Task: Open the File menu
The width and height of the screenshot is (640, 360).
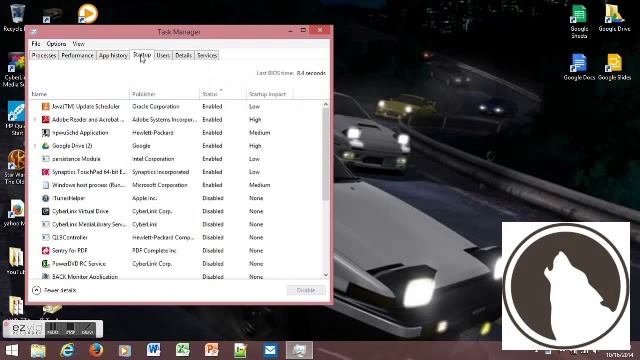Action: [x=36, y=44]
